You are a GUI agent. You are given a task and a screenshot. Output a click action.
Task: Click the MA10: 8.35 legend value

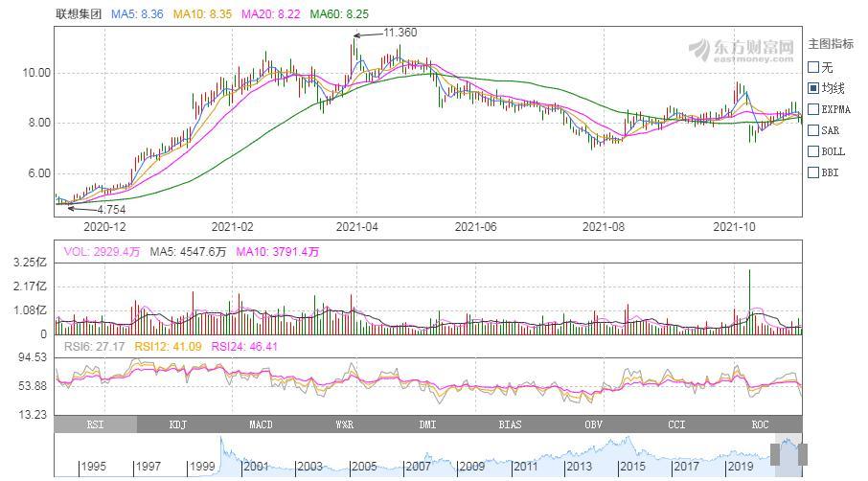202,13
